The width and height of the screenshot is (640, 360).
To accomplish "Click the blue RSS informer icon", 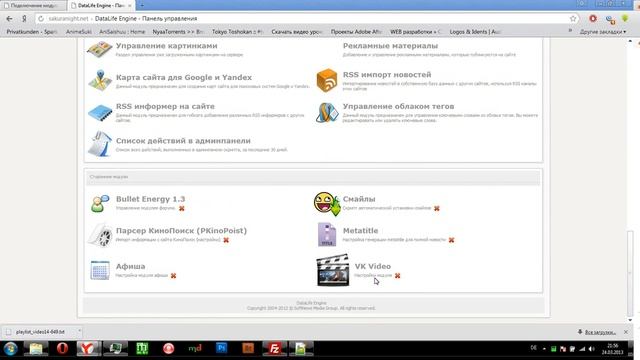I will (100, 112).
